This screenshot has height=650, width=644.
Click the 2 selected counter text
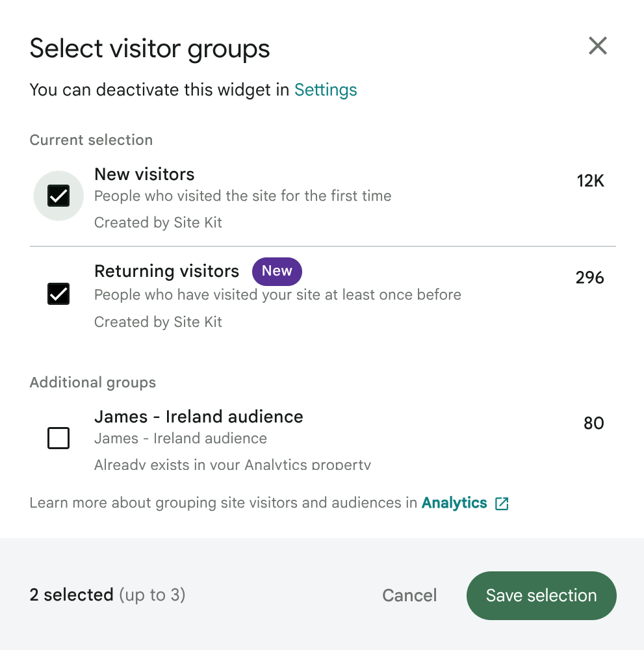point(71,595)
